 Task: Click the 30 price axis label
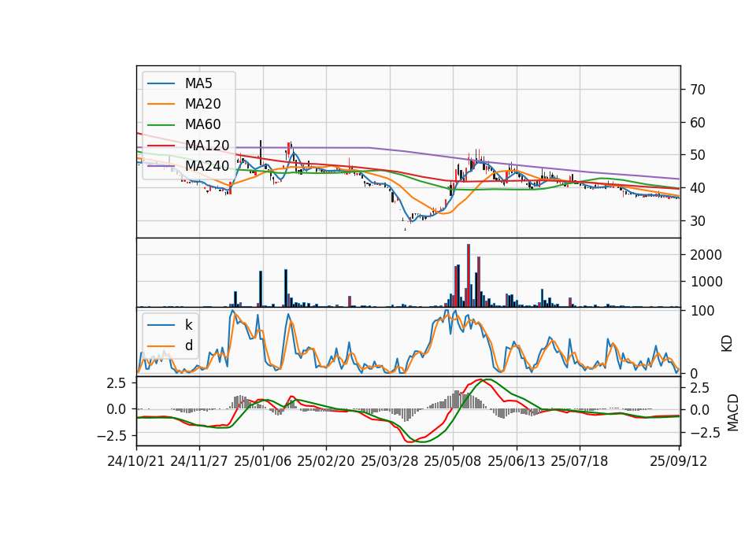[697, 220]
